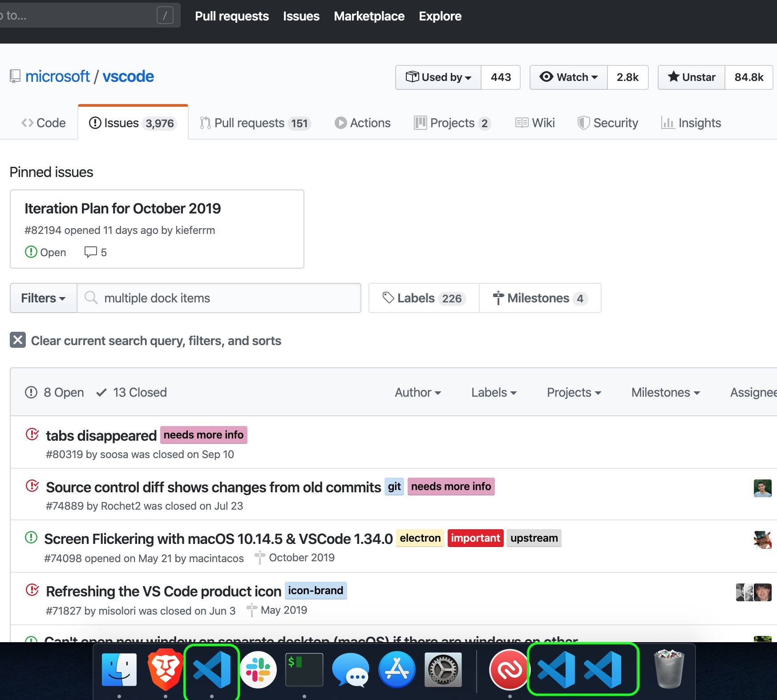Image resolution: width=777 pixels, height=700 pixels.
Task: Show the 13 Closed issues
Action: [132, 392]
